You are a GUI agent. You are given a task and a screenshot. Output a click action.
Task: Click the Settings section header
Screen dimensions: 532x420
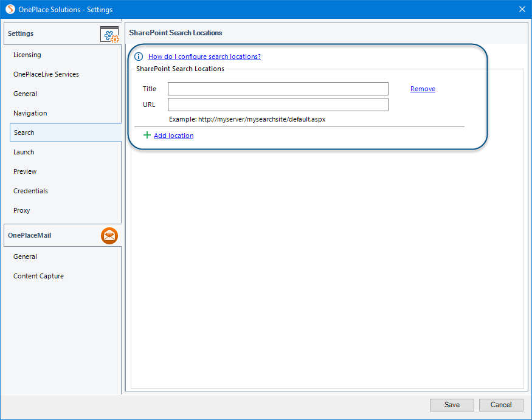click(x=63, y=33)
